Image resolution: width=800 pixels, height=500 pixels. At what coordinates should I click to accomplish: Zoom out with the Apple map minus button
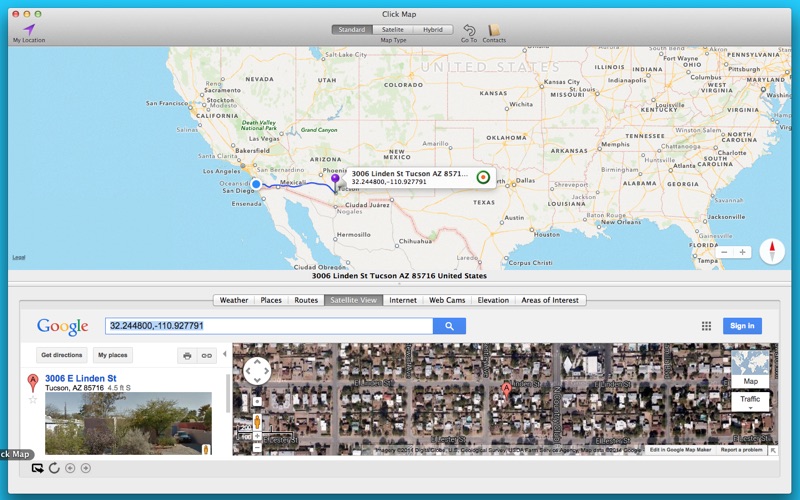724,252
